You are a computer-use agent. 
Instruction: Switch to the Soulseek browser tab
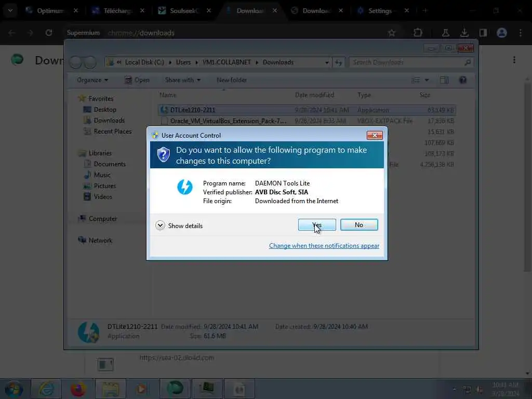click(x=184, y=11)
